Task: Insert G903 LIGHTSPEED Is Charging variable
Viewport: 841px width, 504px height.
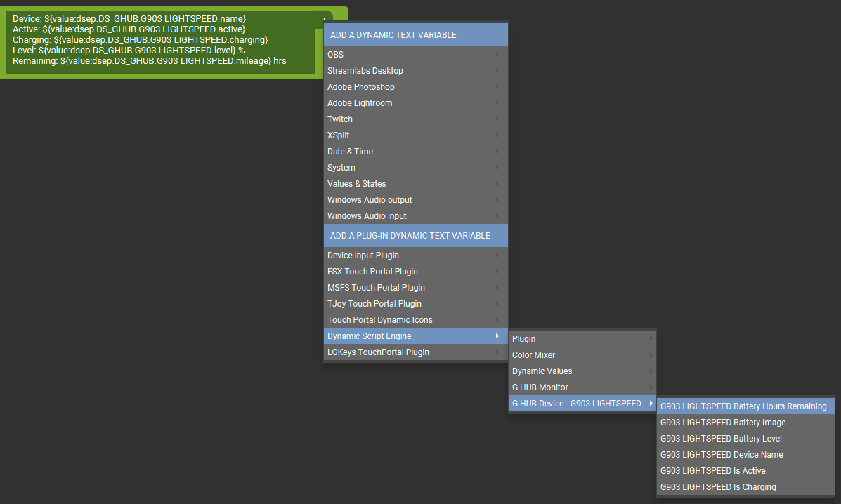Action: (x=745, y=487)
